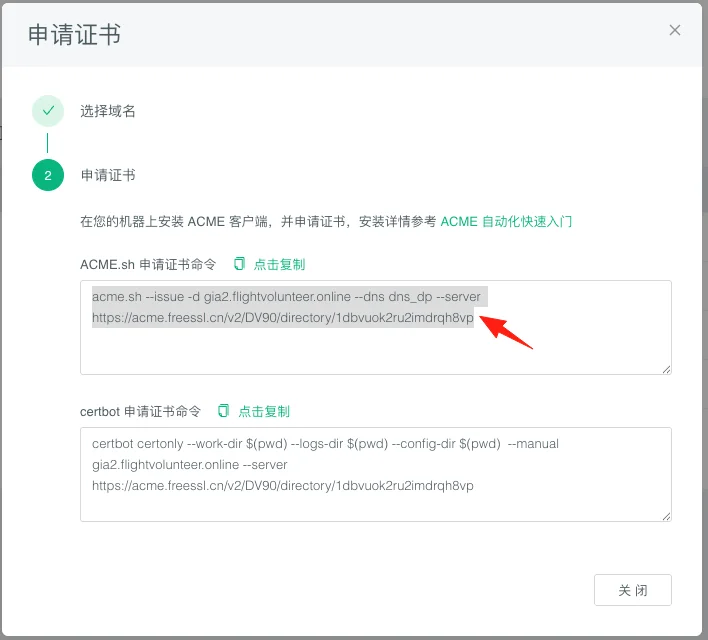Click the resize handle of the acme.sh text area

(x=666, y=369)
